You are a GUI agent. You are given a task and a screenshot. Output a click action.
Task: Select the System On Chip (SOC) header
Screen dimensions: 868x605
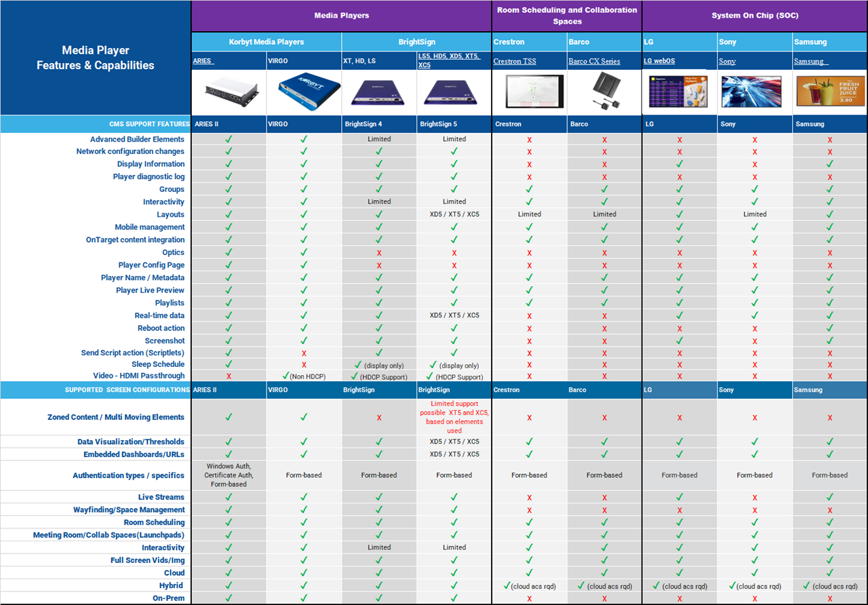[x=755, y=16]
